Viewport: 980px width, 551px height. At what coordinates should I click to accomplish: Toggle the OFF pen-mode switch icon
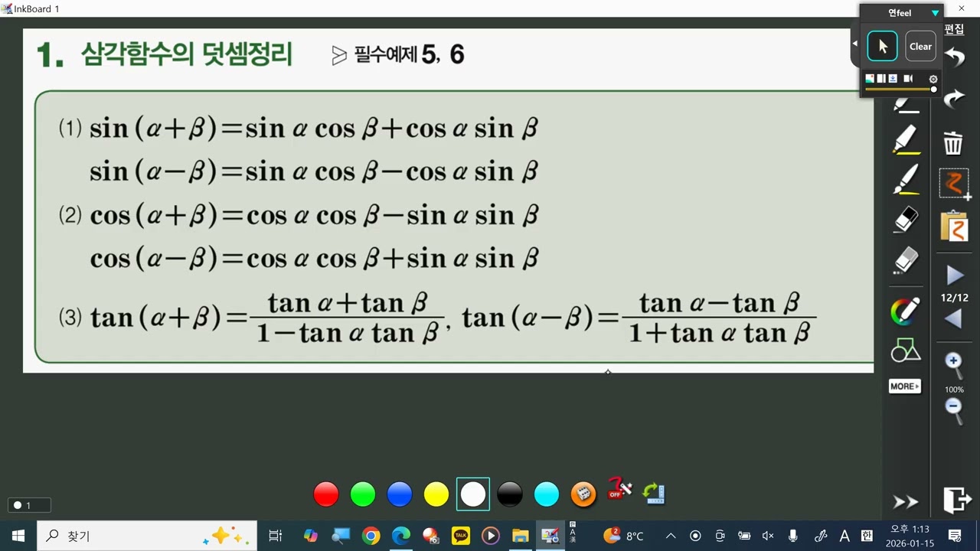pyautogui.click(x=619, y=488)
